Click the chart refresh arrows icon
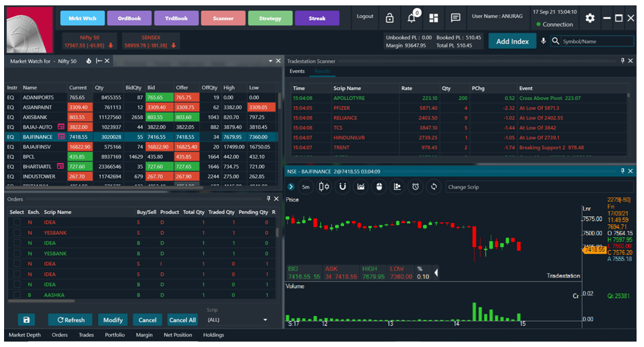This screenshot has height=347, width=644. 434,187
